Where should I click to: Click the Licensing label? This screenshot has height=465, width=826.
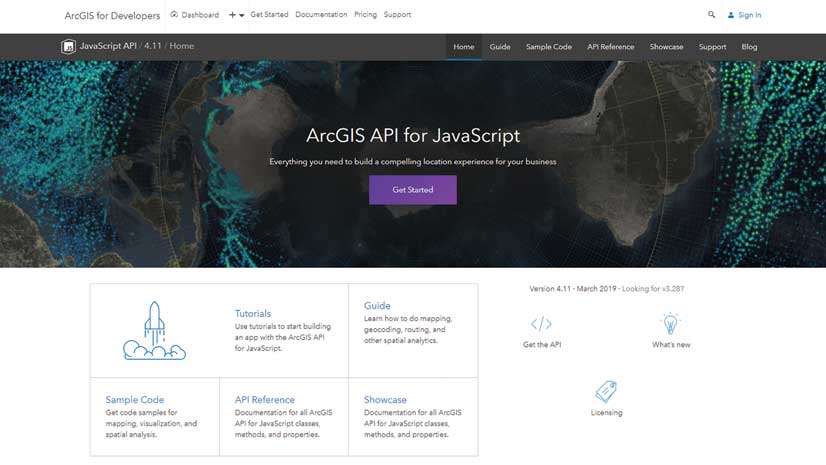point(606,413)
